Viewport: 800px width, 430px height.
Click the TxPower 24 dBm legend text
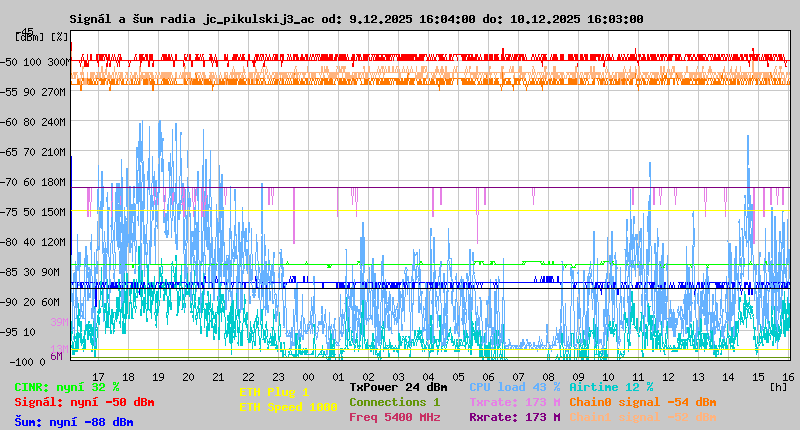pos(398,386)
